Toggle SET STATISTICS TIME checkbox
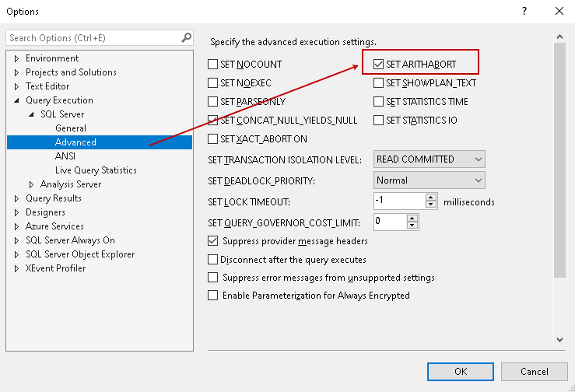This screenshot has width=575, height=392. coord(379,102)
